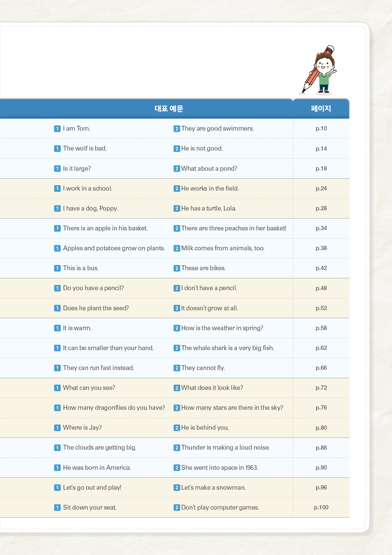Select page number p.62
This screenshot has width=392, height=555.
(321, 348)
